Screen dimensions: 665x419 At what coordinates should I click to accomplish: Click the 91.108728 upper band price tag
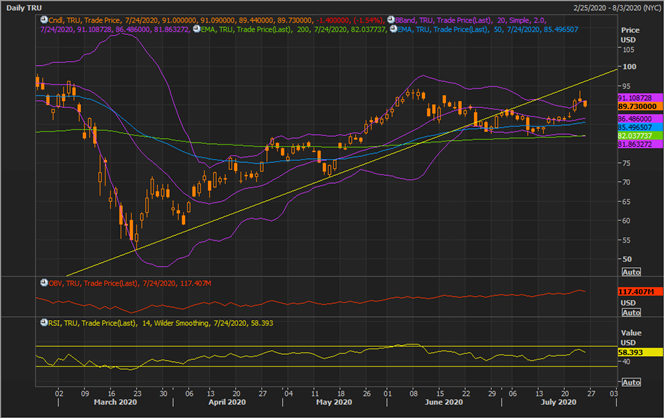[640, 98]
